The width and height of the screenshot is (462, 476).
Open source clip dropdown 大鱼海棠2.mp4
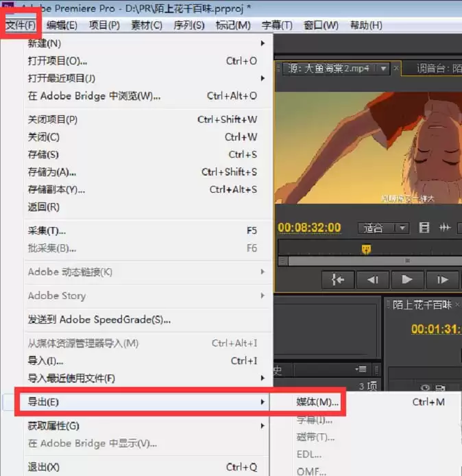[383, 69]
